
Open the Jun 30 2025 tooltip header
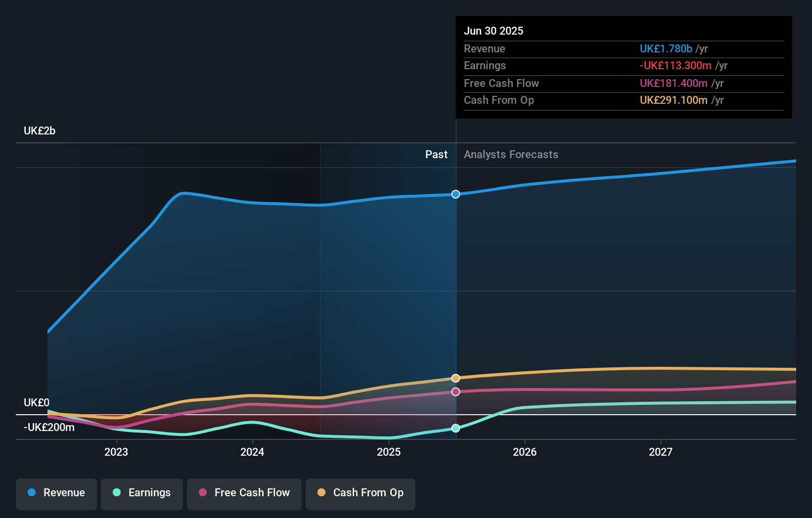tap(494, 31)
